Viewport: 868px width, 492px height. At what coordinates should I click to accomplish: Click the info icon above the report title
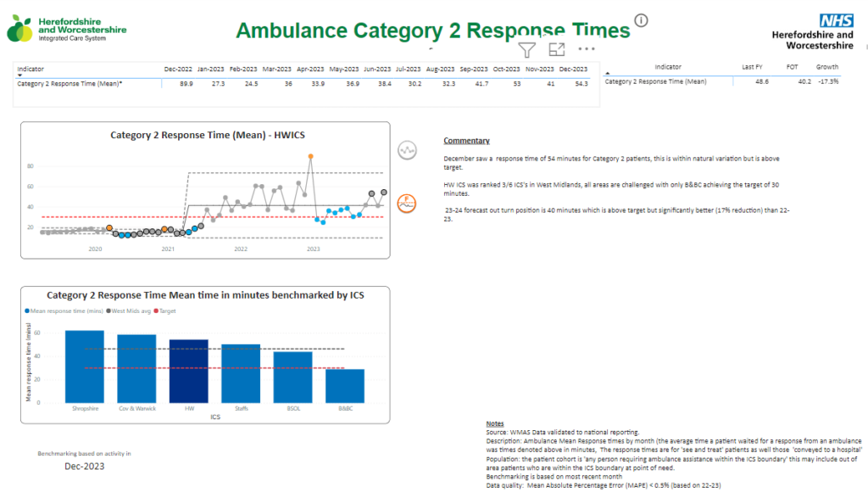coord(642,20)
